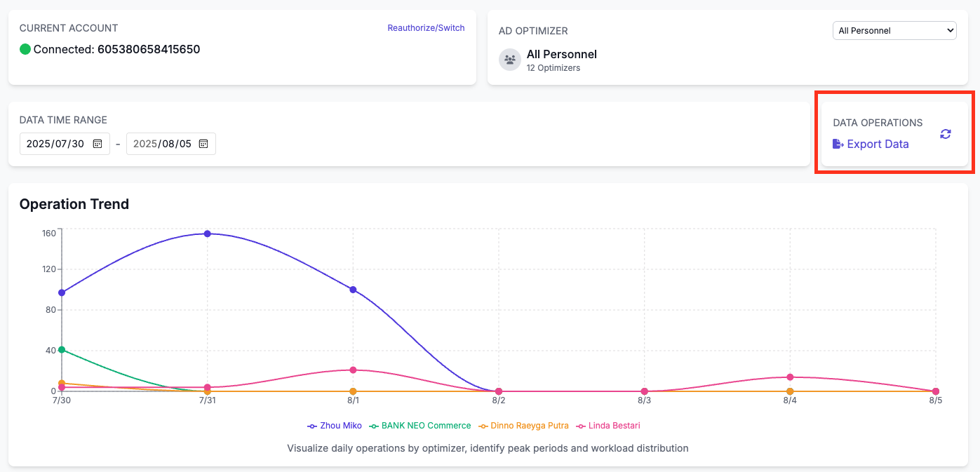
Task: Open the All Personnel dropdown selector
Action: (894, 31)
